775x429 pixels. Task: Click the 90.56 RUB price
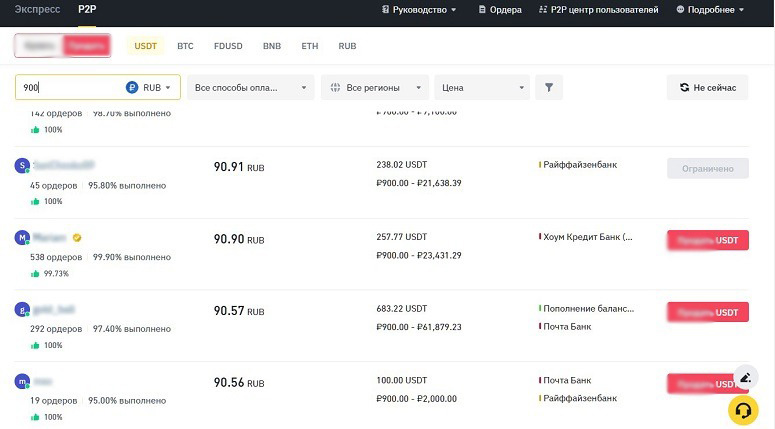click(x=239, y=383)
